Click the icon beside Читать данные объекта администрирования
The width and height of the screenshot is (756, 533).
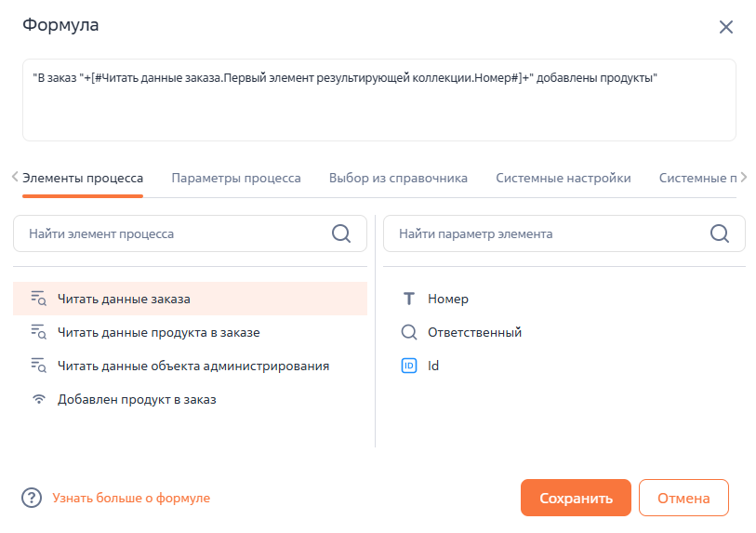[38, 366]
